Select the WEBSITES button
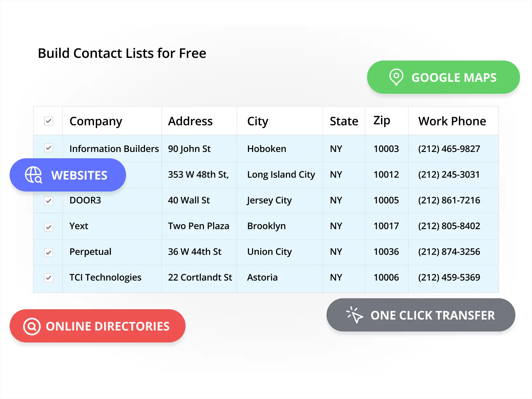This screenshot has width=532, height=399. 68,175
